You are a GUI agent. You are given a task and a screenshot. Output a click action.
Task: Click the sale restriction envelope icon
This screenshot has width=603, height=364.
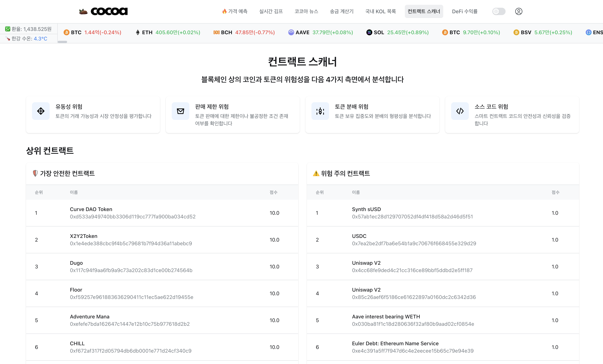180,111
